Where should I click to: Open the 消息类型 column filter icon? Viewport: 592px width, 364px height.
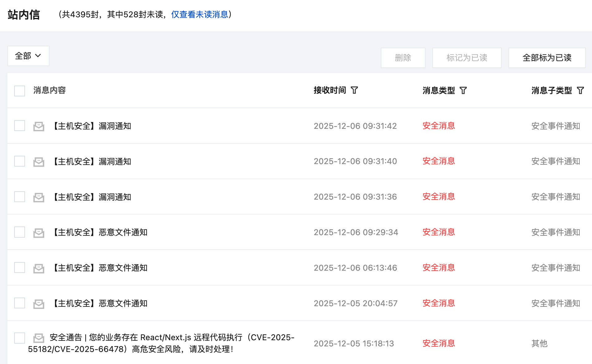[463, 91]
